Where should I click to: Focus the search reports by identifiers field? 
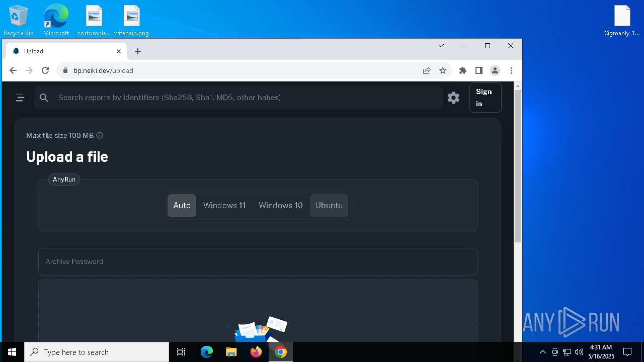(x=238, y=98)
